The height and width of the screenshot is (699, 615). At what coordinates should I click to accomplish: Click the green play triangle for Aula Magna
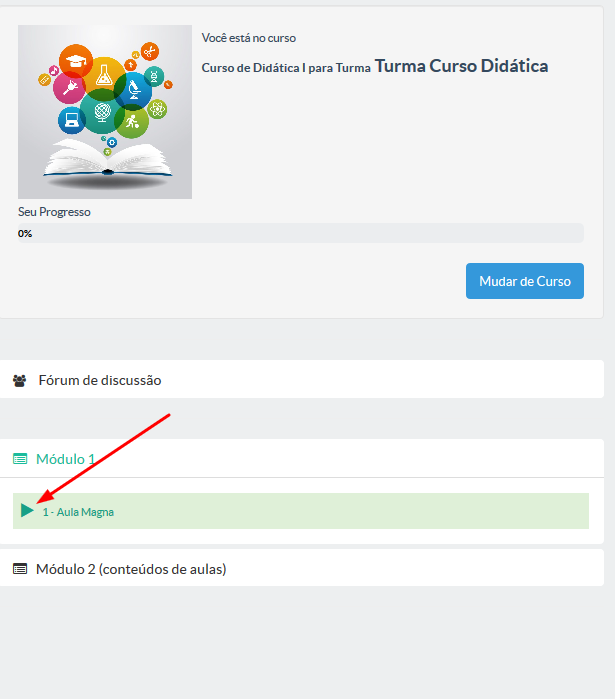click(x=27, y=510)
